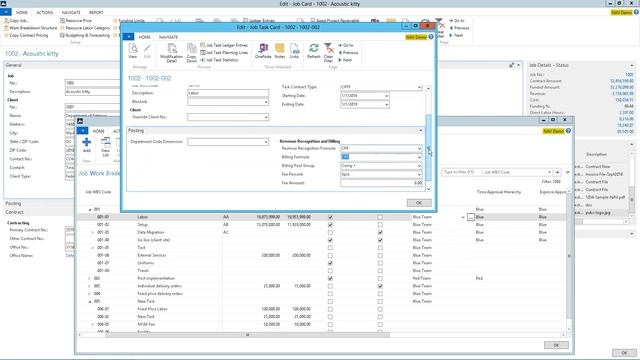Click OK in the Job Task Card dialog
Image resolution: width=640 pixels, height=360 pixels.
point(419,203)
